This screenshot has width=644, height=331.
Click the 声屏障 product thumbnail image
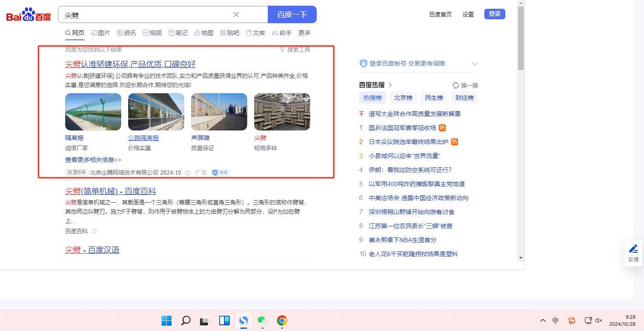point(219,112)
